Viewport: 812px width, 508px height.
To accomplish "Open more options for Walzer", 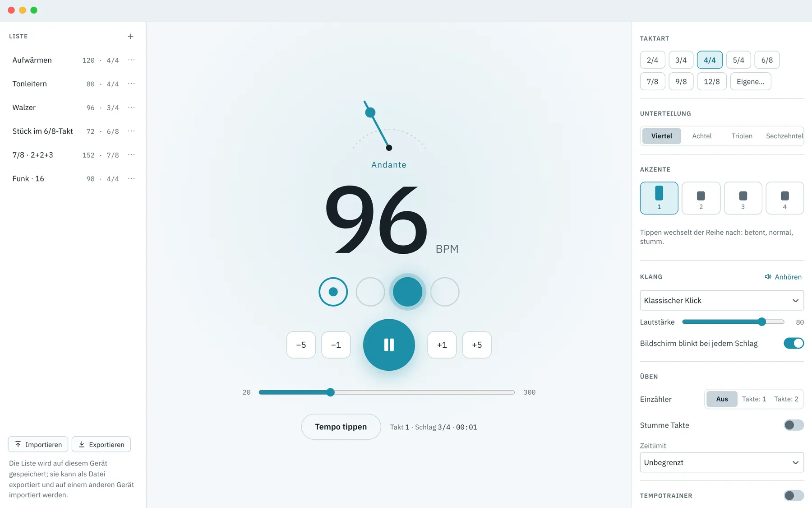I will 131,107.
